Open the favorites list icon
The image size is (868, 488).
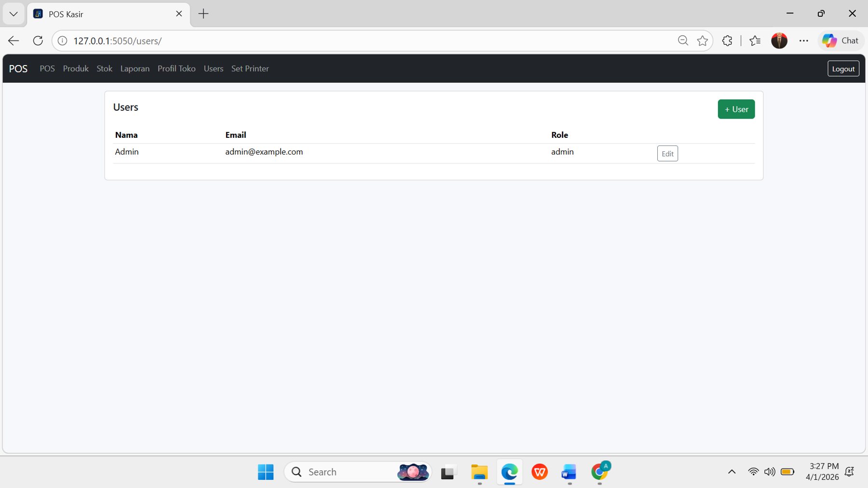(755, 40)
